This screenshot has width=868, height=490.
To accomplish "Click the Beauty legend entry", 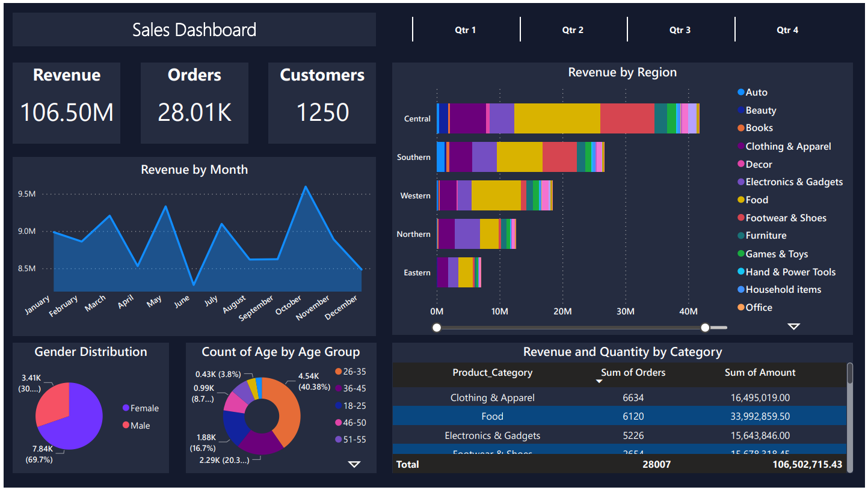I will [757, 110].
